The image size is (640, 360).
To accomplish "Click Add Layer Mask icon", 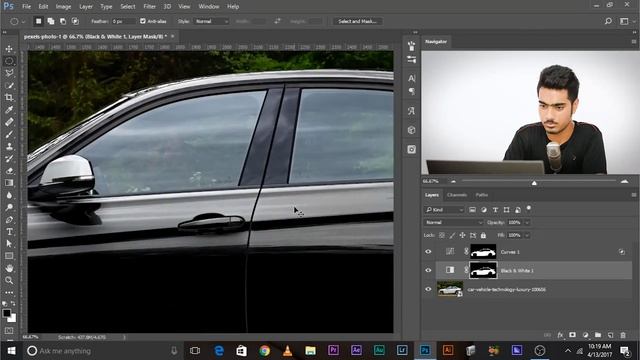I will click(572, 335).
